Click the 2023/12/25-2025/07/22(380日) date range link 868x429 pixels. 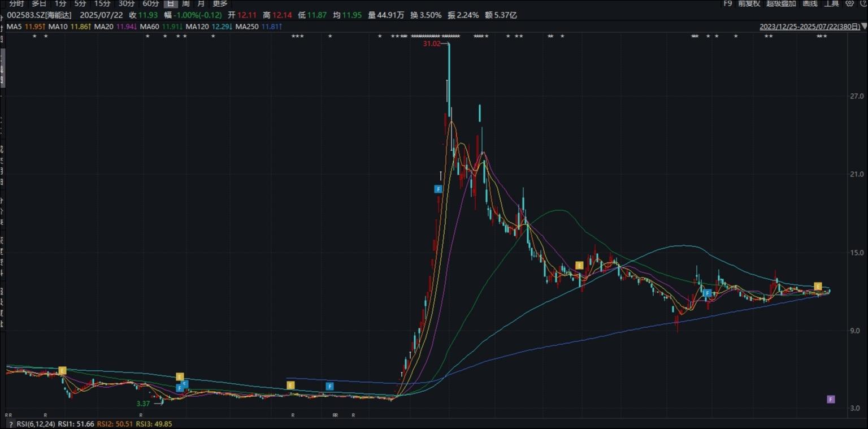(810, 26)
